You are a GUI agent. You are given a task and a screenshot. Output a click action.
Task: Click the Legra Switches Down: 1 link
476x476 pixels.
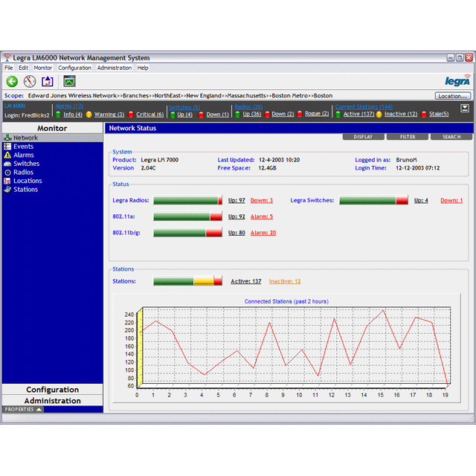click(x=451, y=200)
